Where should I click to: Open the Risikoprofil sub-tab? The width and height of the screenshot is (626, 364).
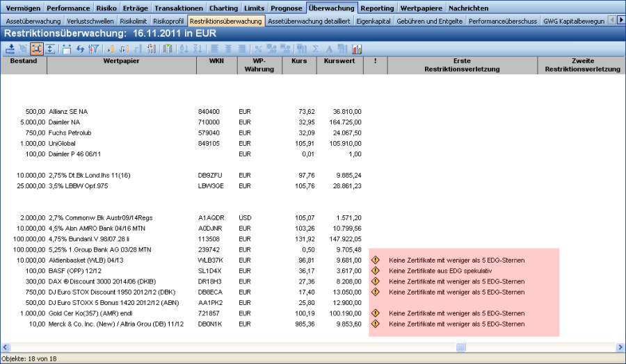[x=169, y=21]
